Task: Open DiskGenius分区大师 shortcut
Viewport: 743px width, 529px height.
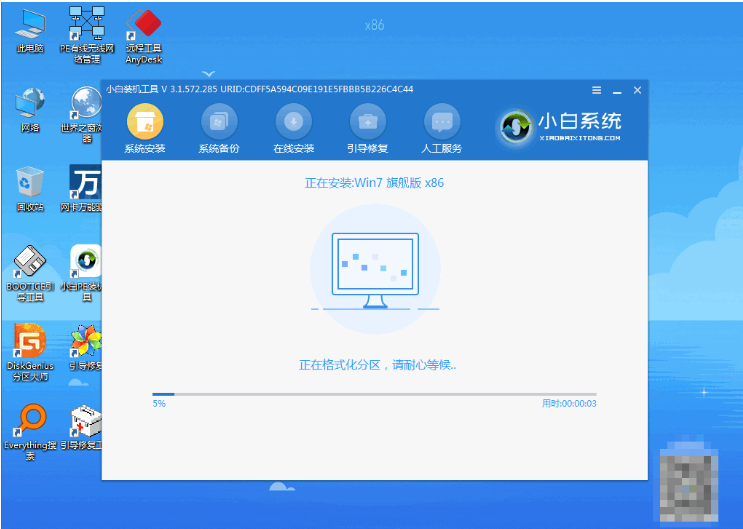Action: [30, 353]
